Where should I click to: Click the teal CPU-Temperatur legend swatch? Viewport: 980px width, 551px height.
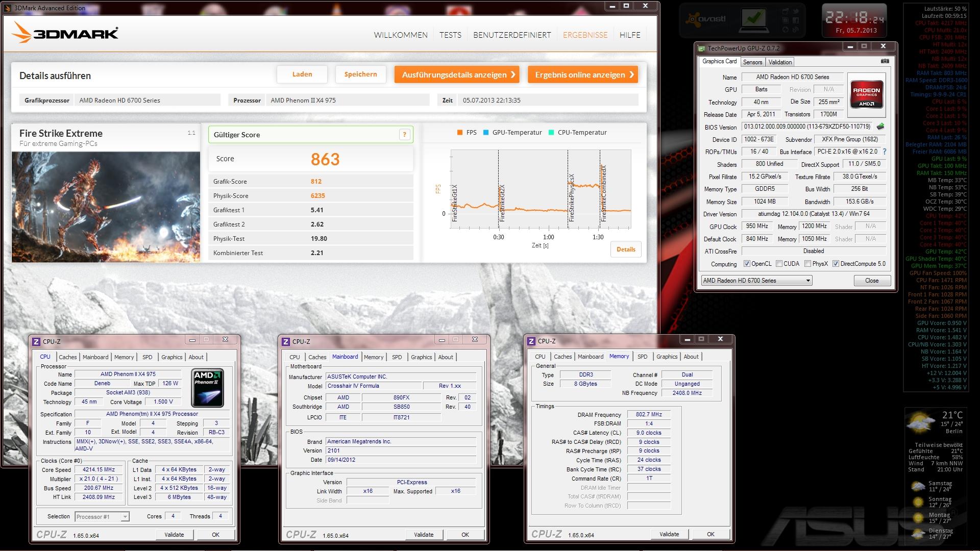(x=551, y=133)
